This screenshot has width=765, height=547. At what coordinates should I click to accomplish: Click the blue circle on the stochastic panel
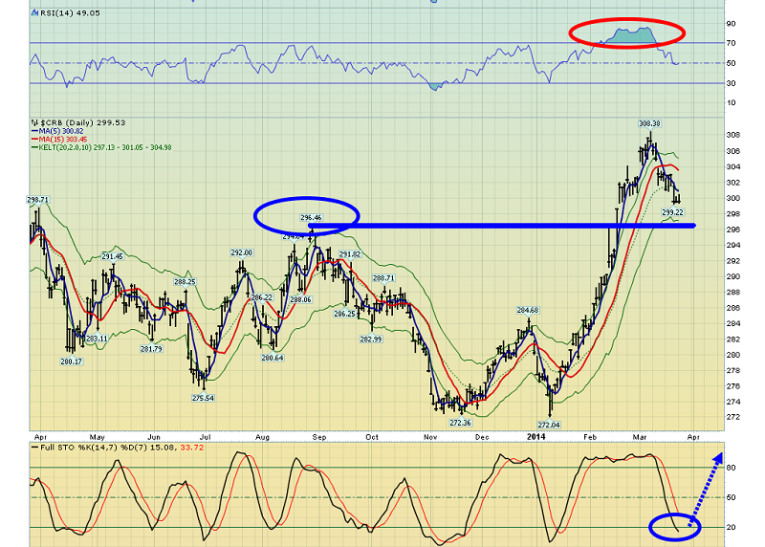coord(675,524)
